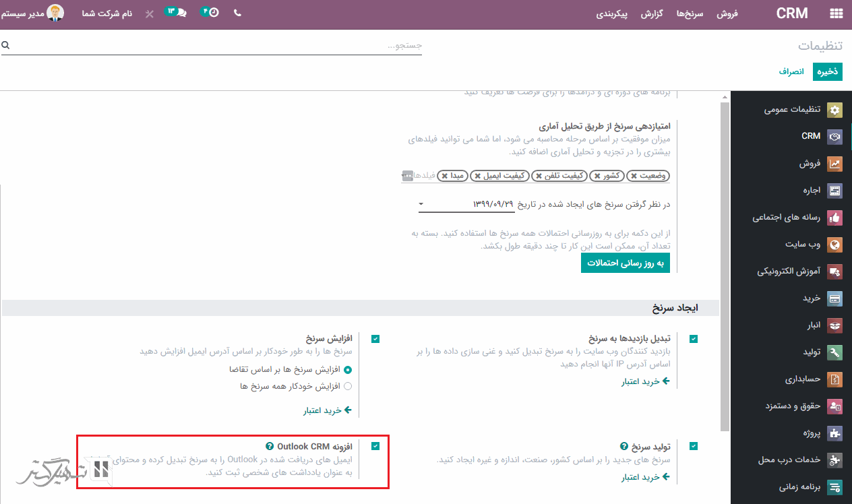Select the CRM section icon in the settings sidebar
Viewport: 852px width, 504px height.
(836, 136)
